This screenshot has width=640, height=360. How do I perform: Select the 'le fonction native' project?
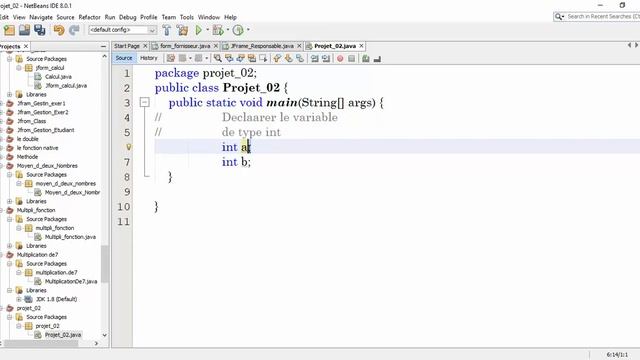[x=37, y=148]
